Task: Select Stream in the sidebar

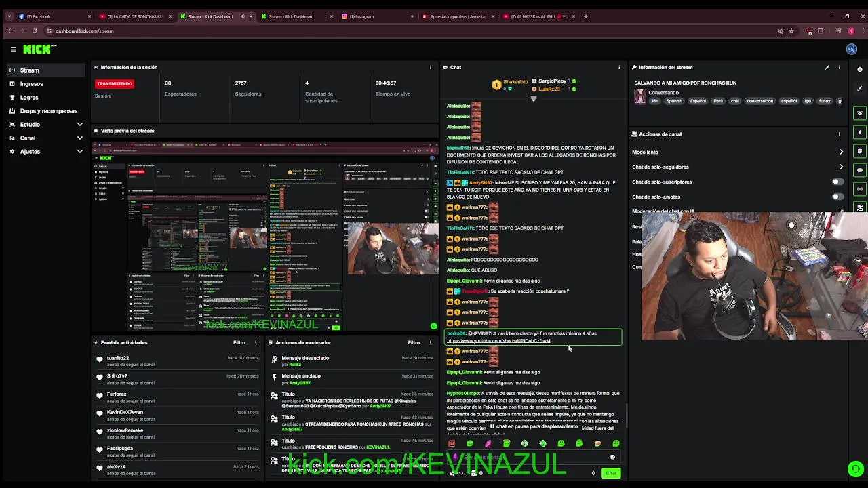Action: pyautogui.click(x=46, y=70)
